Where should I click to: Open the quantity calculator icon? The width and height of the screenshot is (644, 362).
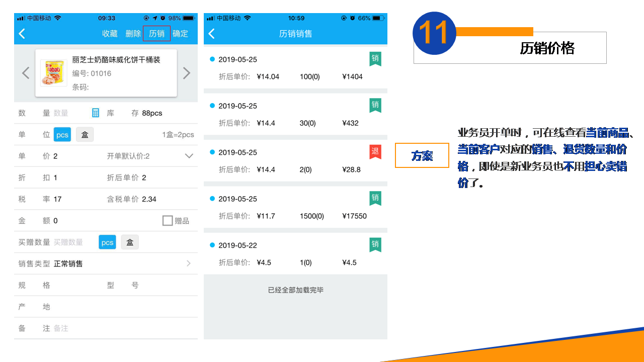[96, 113]
